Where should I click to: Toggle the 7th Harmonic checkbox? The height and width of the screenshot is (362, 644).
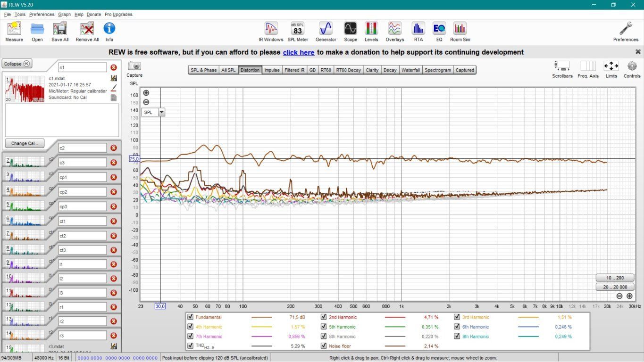point(190,337)
